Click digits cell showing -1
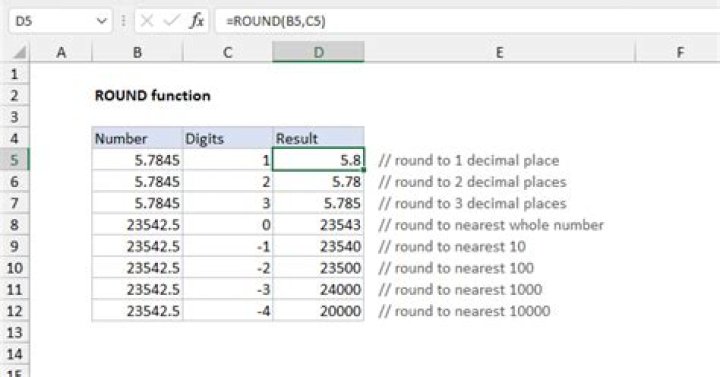 pyautogui.click(x=227, y=246)
